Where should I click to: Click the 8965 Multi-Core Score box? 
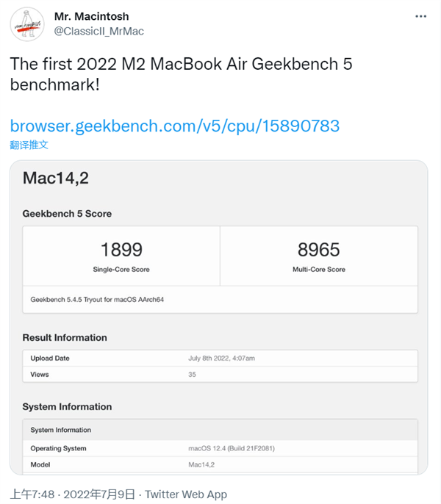(318, 256)
